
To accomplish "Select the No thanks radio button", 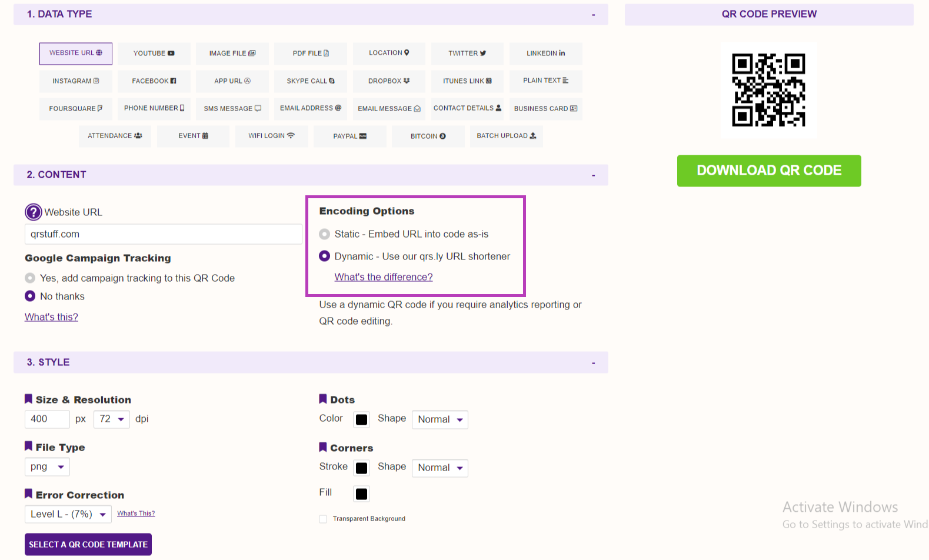I will point(30,296).
